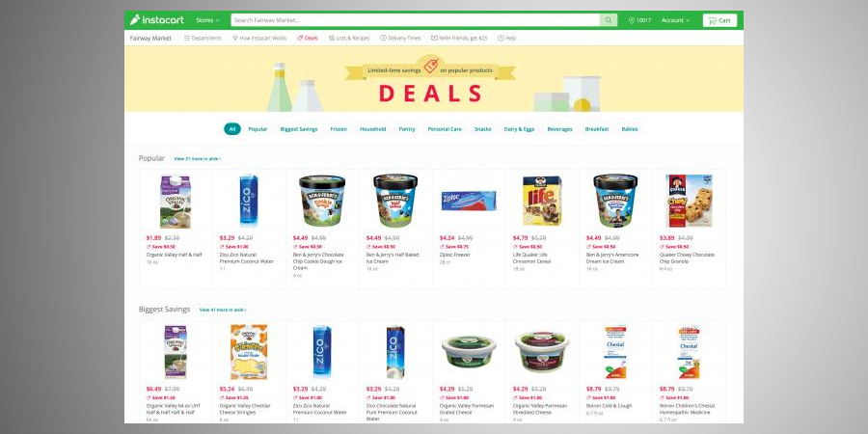Click the Instacart carrot logo
The height and width of the screenshot is (434, 868).
click(135, 20)
